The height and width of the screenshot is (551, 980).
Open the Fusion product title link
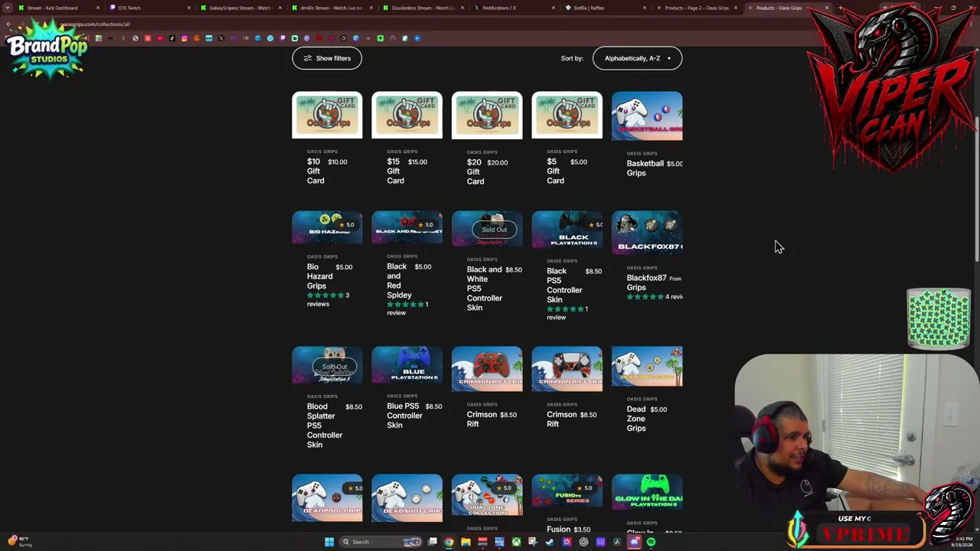click(558, 529)
